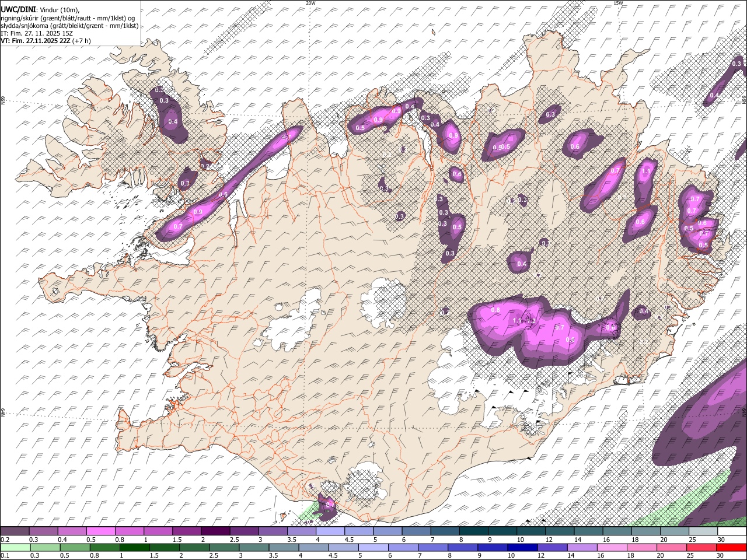The image size is (747, 560).
Task: Select the 'rigning/skúrir' legend description line
Action: click(67, 17)
